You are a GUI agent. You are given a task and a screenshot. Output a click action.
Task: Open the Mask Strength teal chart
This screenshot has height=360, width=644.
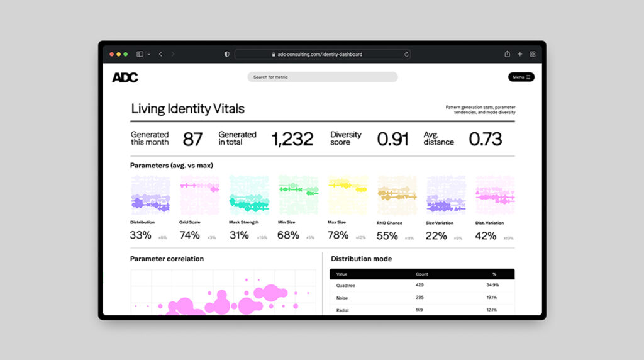point(248,195)
